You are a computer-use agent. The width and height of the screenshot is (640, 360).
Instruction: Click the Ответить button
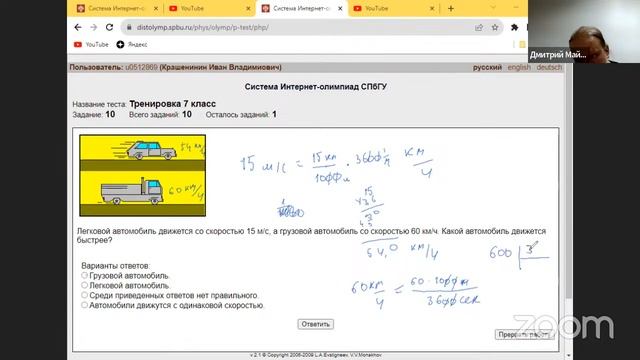[x=316, y=324]
